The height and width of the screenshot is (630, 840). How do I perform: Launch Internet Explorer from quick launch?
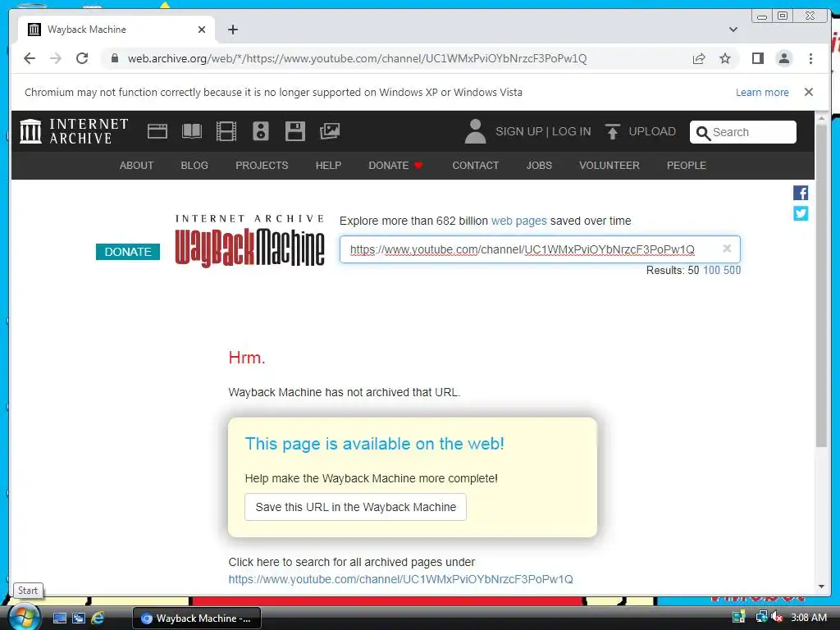click(98, 618)
